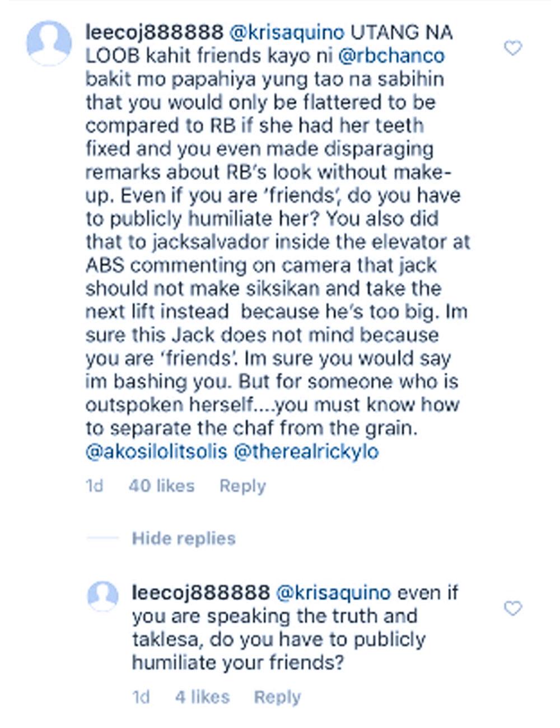Like the reply comment using its heart icon
560x728 pixels.
tap(512, 608)
